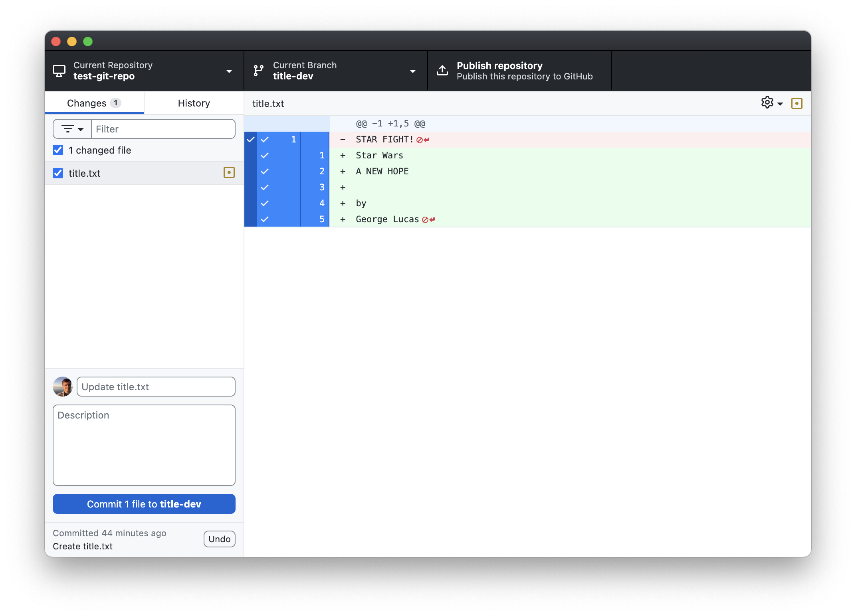This screenshot has width=856, height=616.
Task: Click the title.txt file name in diff header
Action: pyautogui.click(x=268, y=103)
